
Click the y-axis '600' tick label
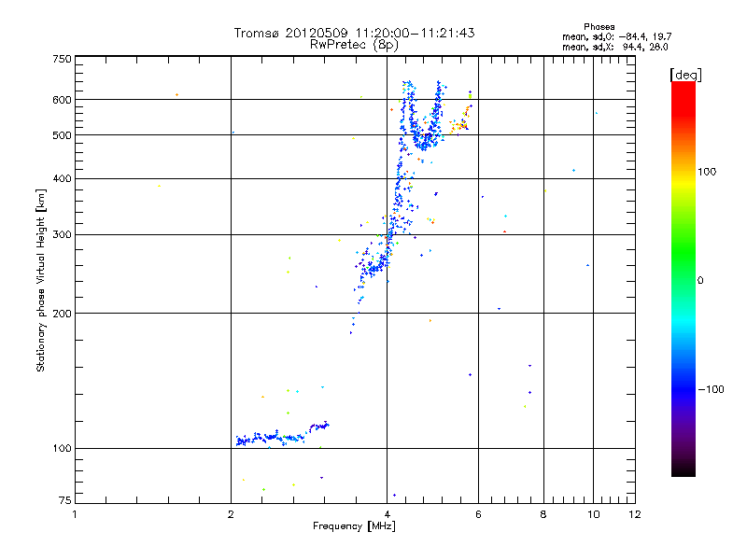tap(62, 100)
